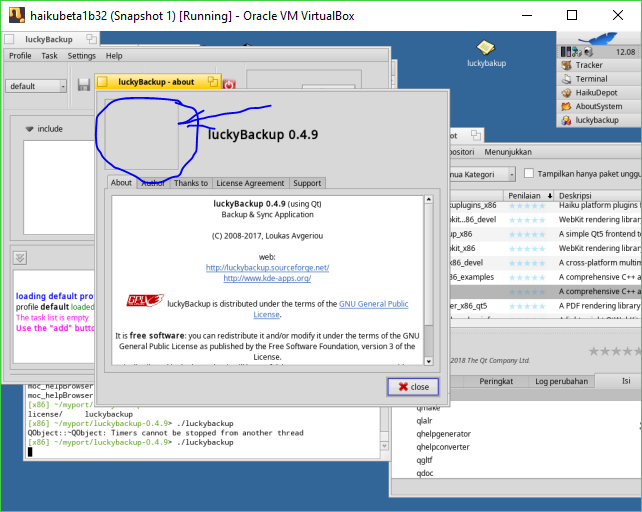Select the Author tab

[x=153, y=183]
